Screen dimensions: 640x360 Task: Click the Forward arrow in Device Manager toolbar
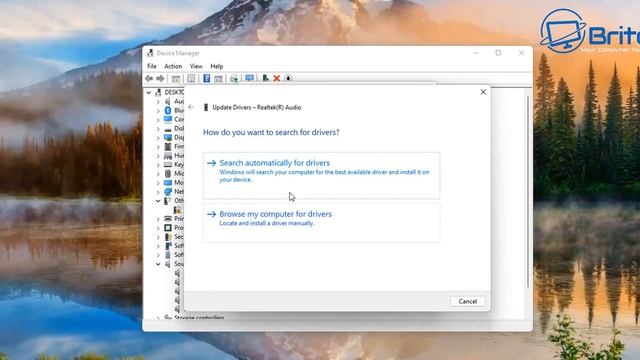click(160, 78)
